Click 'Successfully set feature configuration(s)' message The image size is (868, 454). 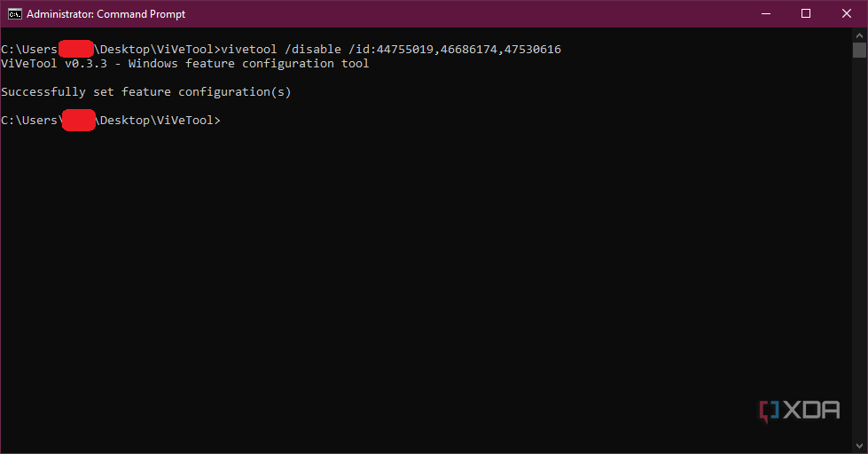[146, 92]
